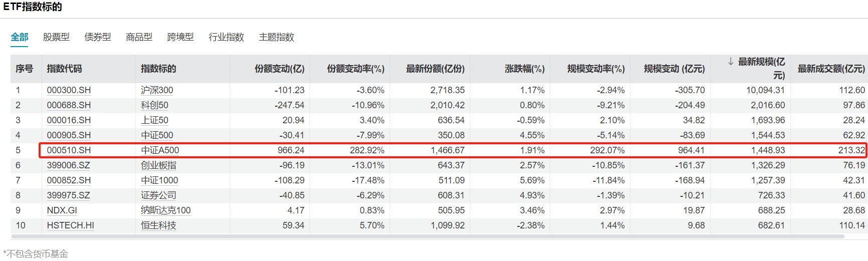868x261 pixels.
Task: Sort by 涨跌幅(%) column header
Action: 525,69
